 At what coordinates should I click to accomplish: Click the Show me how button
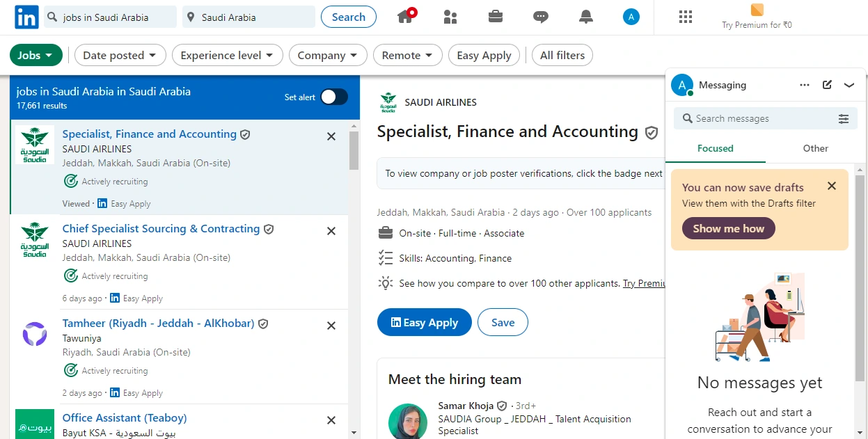pyautogui.click(x=729, y=228)
